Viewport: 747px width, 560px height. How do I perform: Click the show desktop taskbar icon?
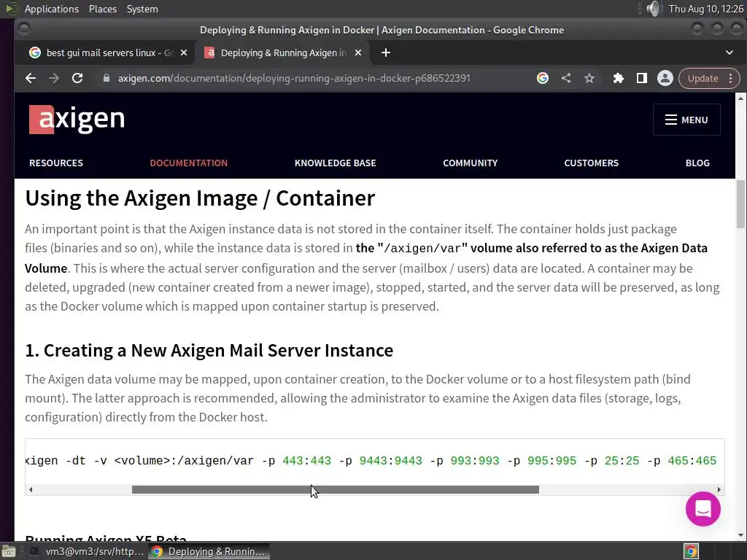(x=9, y=551)
